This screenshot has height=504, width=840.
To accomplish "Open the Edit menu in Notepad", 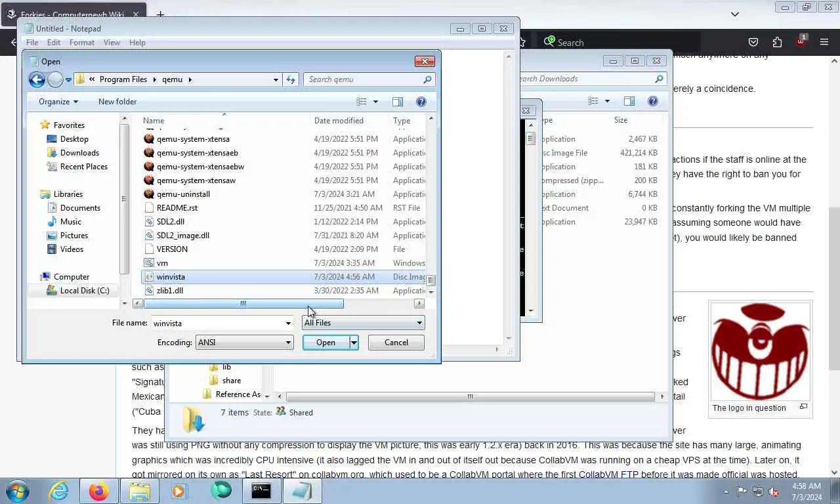I will coord(54,43).
